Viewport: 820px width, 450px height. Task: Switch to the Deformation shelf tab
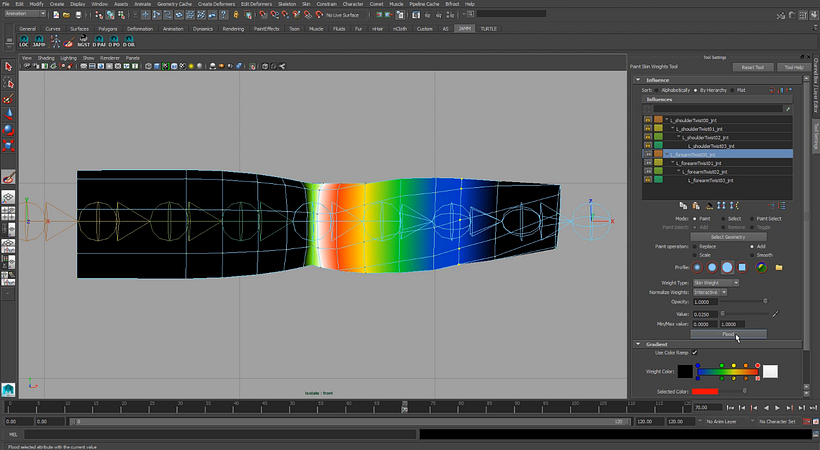click(140, 29)
